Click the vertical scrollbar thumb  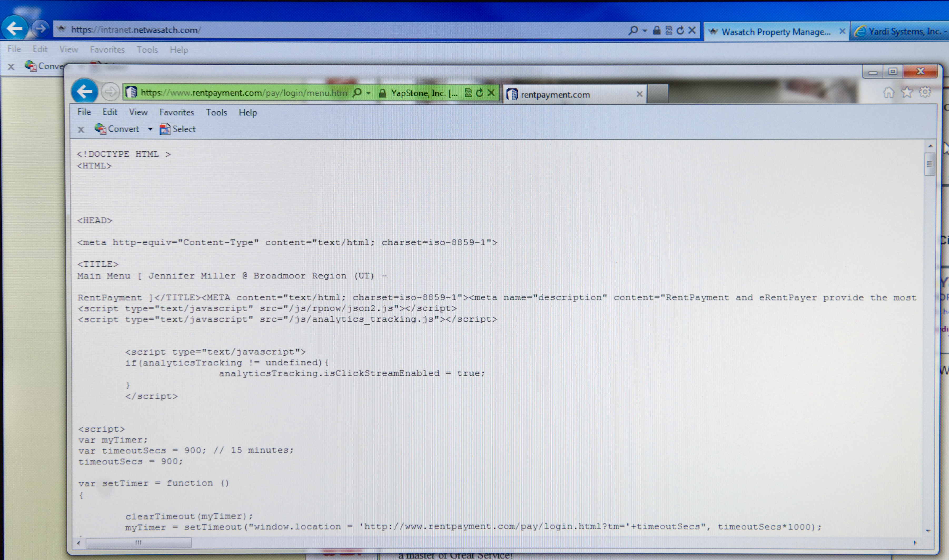929,164
